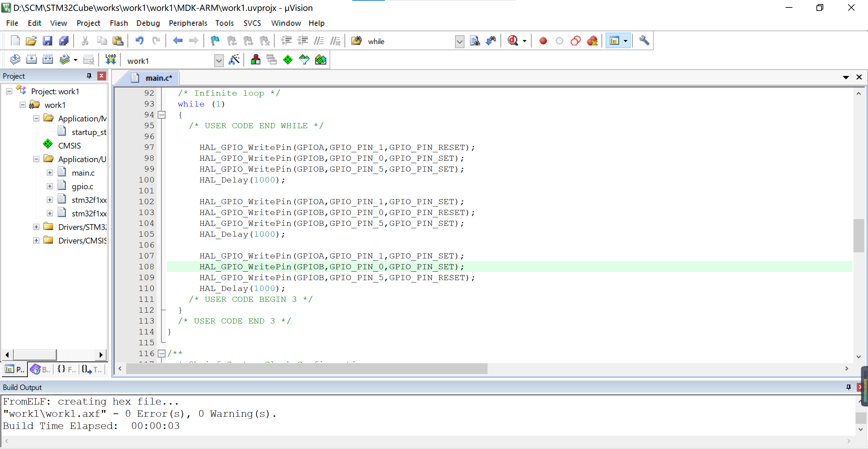
Task: Open the Flash menu
Action: (119, 23)
